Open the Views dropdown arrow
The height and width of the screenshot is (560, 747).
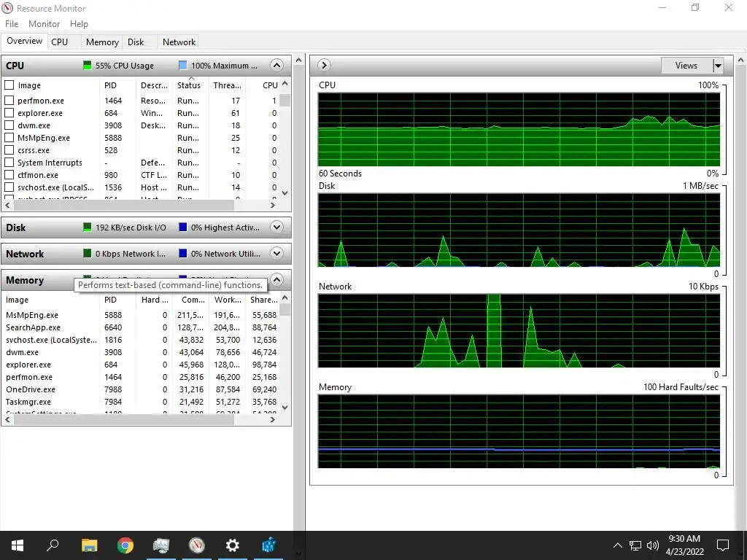[718, 65]
